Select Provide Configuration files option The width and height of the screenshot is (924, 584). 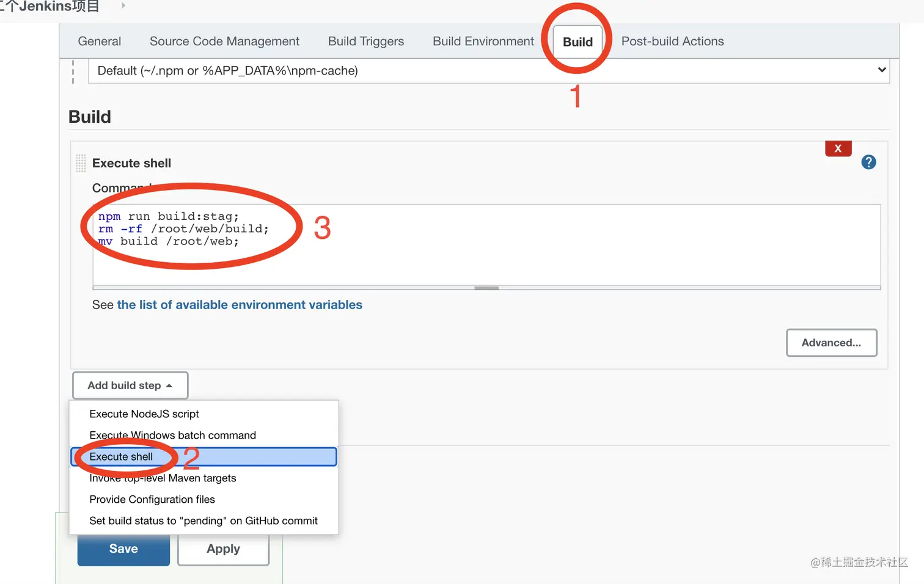click(x=152, y=500)
